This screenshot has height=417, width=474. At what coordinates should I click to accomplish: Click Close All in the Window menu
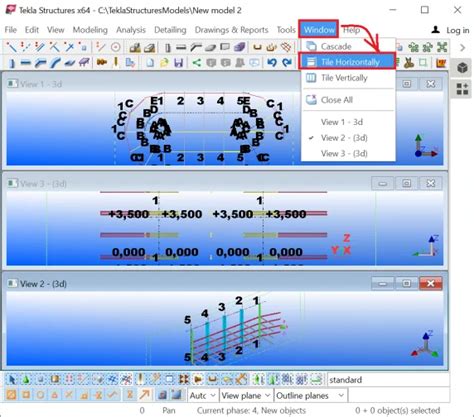(x=348, y=100)
